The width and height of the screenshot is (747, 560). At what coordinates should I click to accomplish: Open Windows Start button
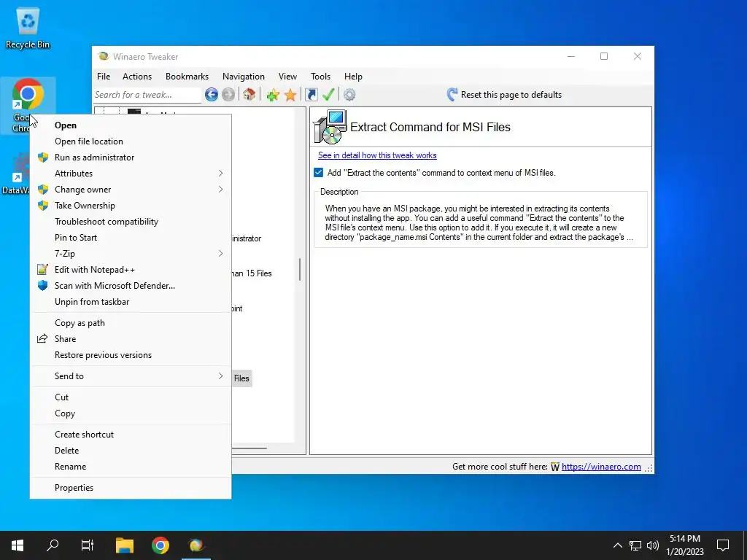pos(18,545)
